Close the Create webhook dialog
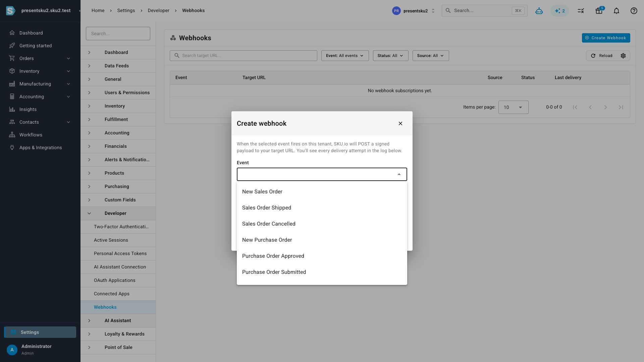The height and width of the screenshot is (362, 644). 400,123
